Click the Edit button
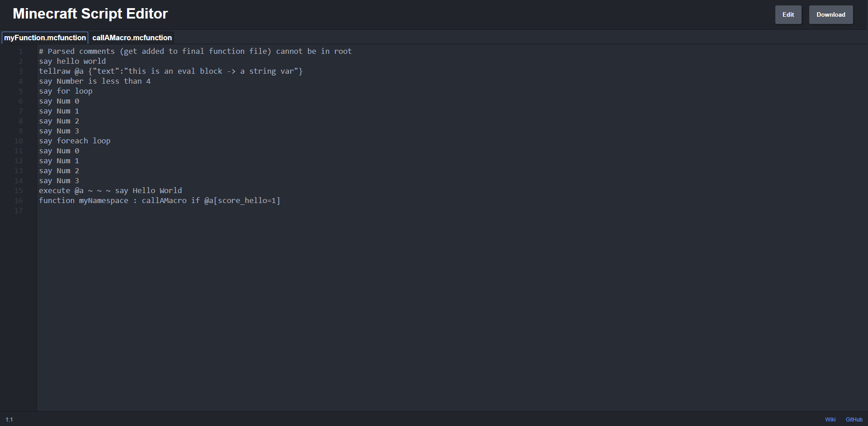Viewport: 868px width, 426px height. click(788, 14)
